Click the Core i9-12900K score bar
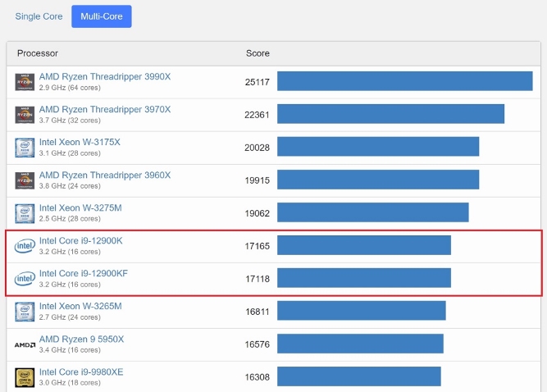 (x=364, y=245)
